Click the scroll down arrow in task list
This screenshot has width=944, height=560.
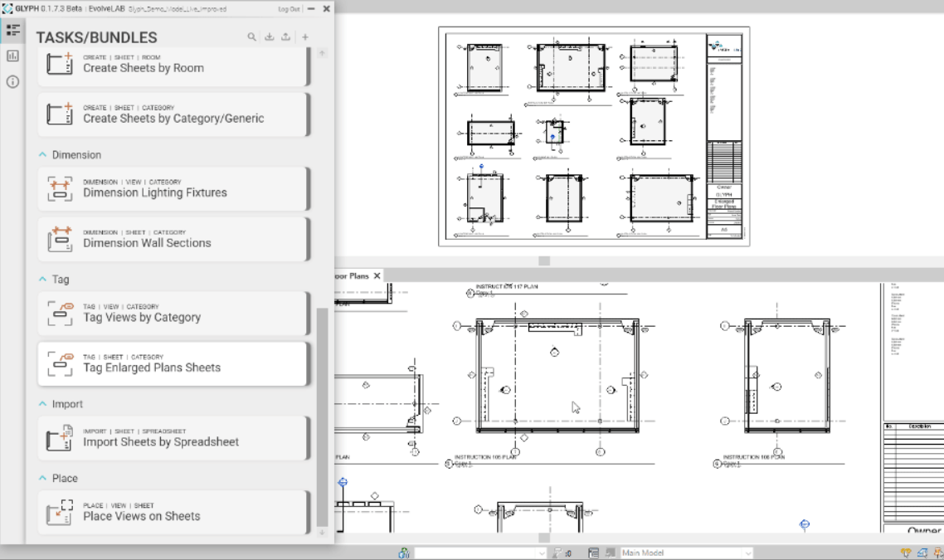coord(322,533)
